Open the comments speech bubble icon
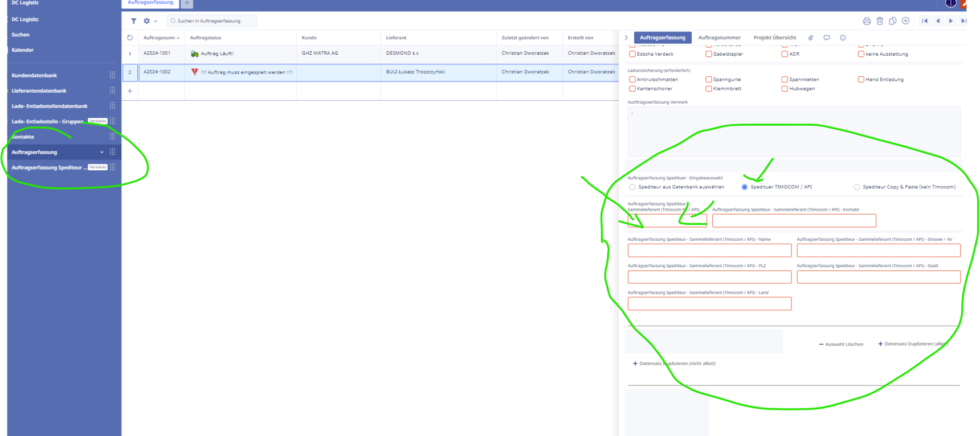The image size is (980, 436). pyautogui.click(x=827, y=38)
